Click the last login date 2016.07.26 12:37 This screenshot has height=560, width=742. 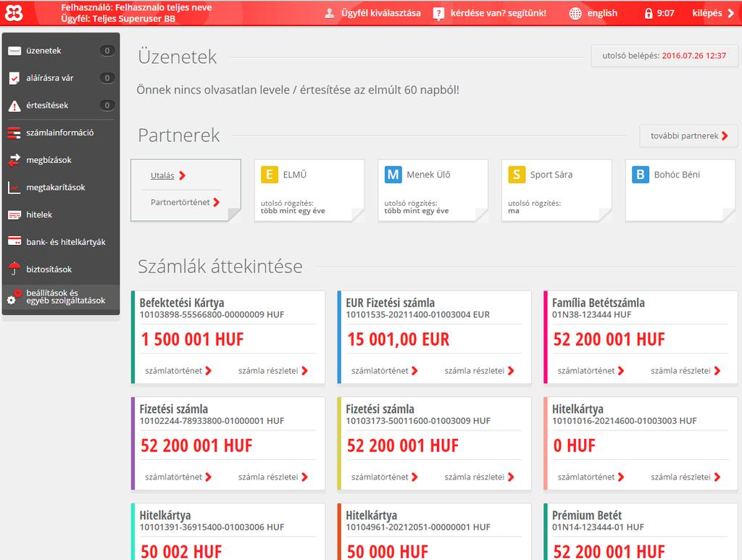693,56
